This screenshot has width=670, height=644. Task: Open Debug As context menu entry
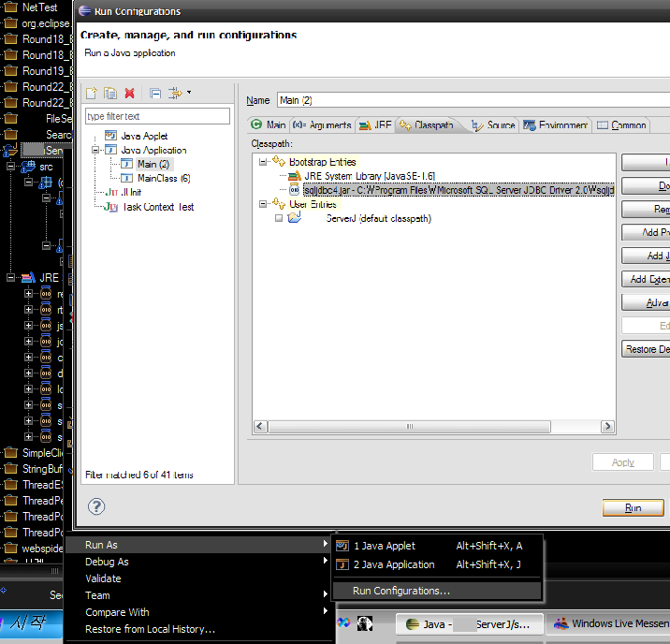199,562
